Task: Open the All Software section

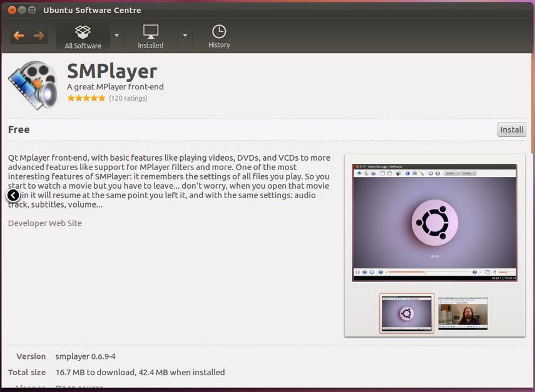Action: pyautogui.click(x=83, y=38)
